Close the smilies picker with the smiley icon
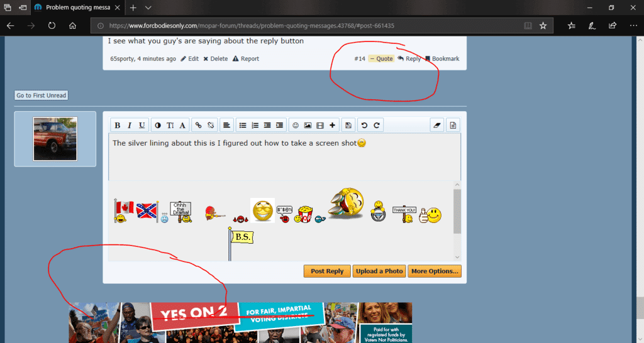Viewport: 644px width, 343px height. [x=296, y=126]
